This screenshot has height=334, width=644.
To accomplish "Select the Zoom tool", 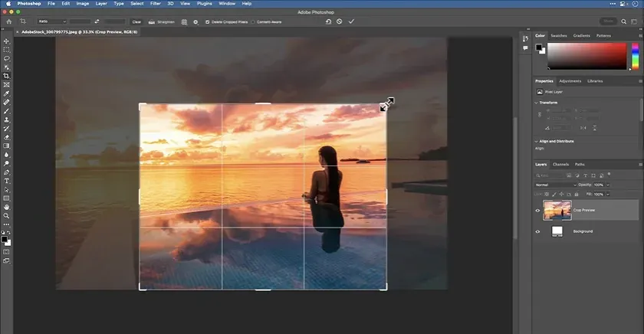I will (7, 215).
